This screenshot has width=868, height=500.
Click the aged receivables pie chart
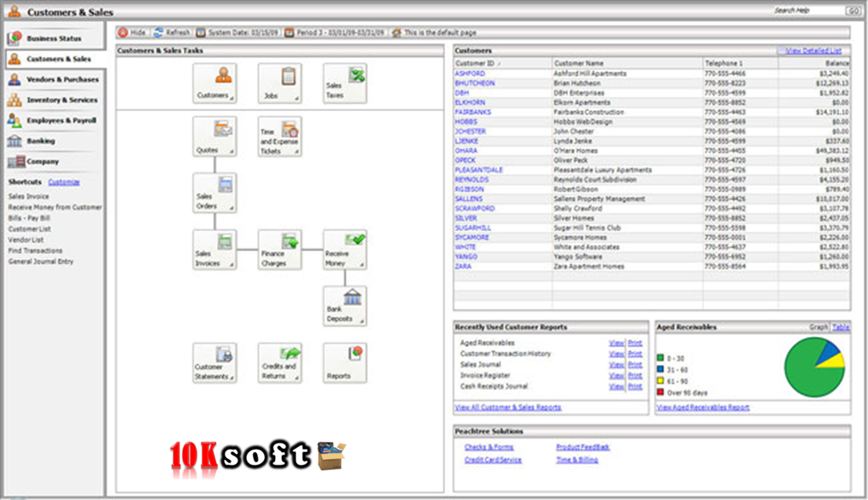point(814,368)
